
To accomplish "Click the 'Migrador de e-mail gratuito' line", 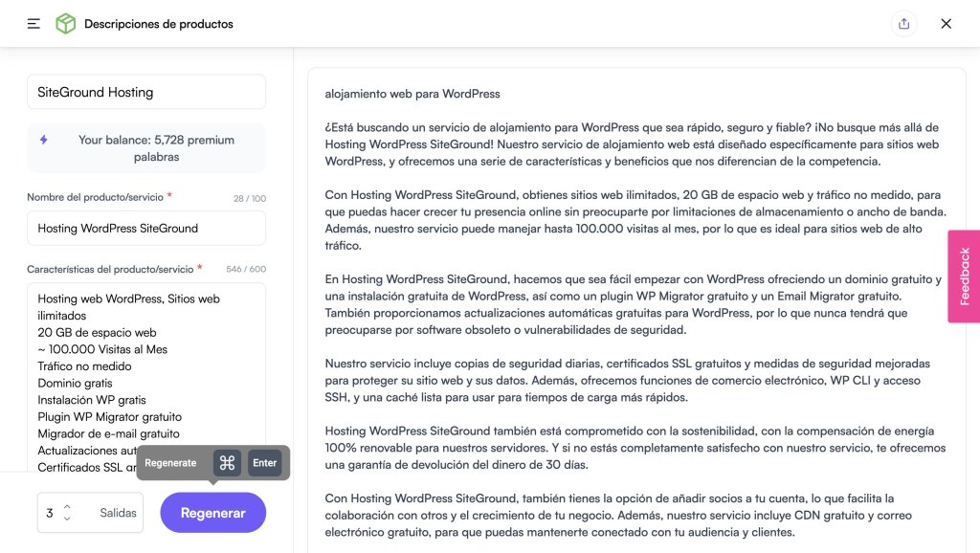I will click(108, 433).
